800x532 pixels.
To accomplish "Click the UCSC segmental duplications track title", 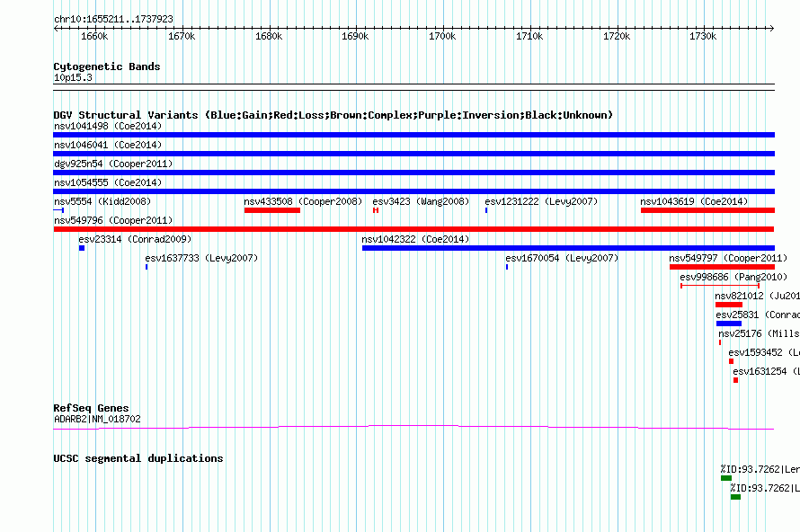I will pos(138,458).
